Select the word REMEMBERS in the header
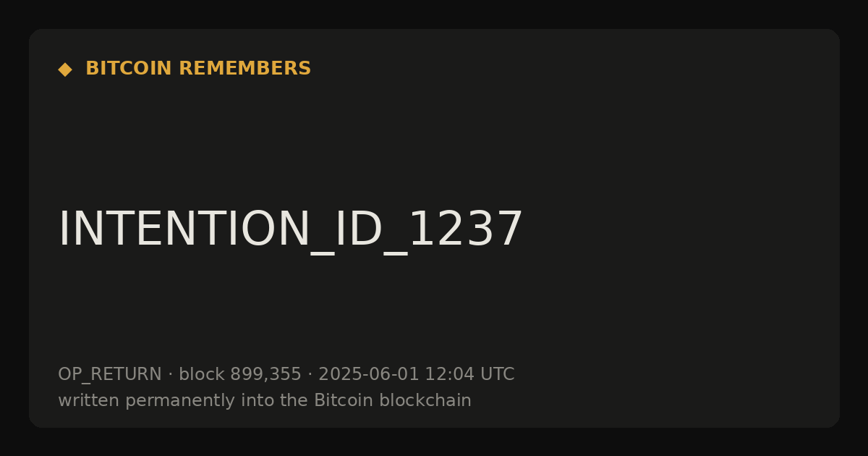Image resolution: width=868 pixels, height=456 pixels. [245, 69]
